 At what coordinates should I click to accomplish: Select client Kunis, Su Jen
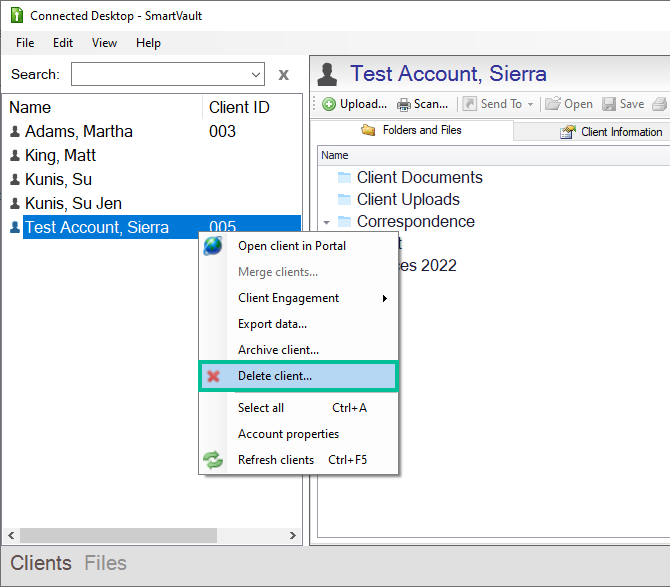click(x=73, y=203)
